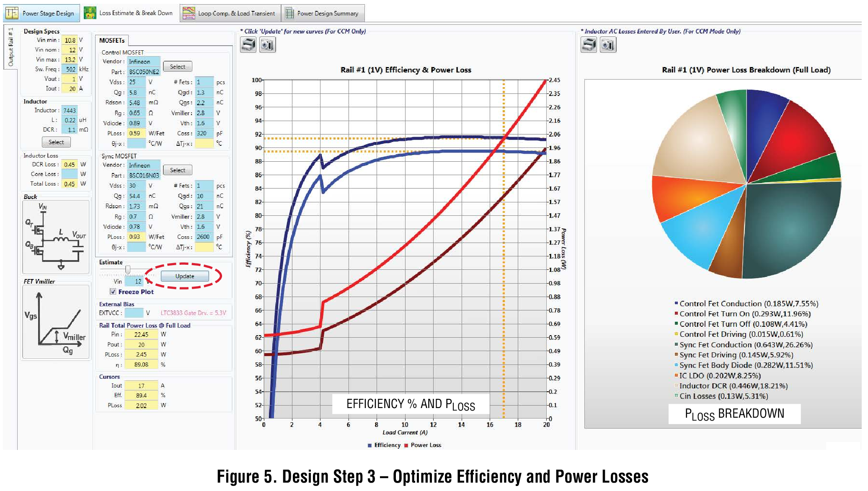
Task: Click the Loop Comp. graph icon
Action: [189, 13]
